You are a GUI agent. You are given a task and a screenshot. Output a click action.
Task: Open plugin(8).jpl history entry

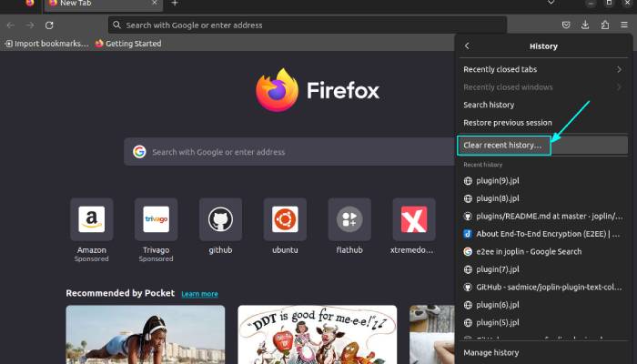click(x=543, y=198)
